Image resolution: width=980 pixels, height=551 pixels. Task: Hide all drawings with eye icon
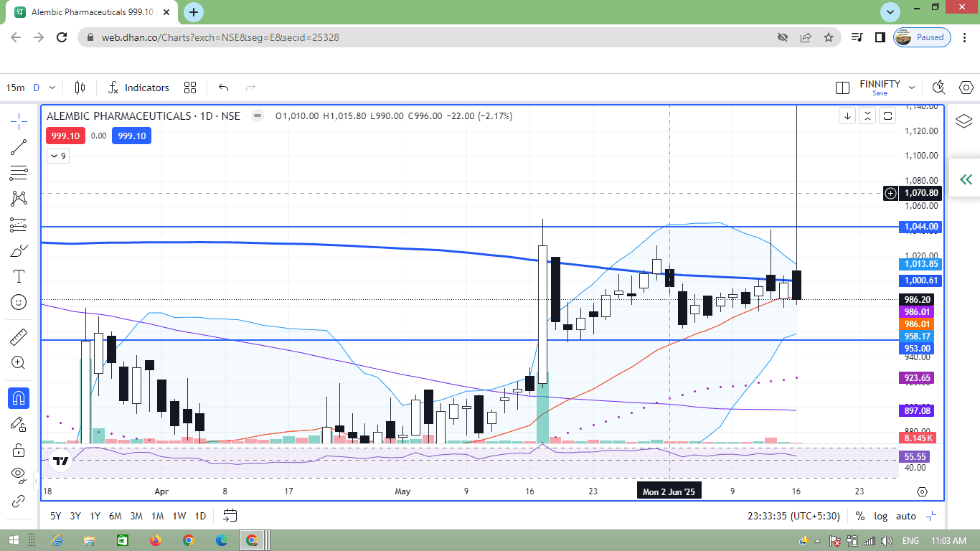click(x=19, y=475)
